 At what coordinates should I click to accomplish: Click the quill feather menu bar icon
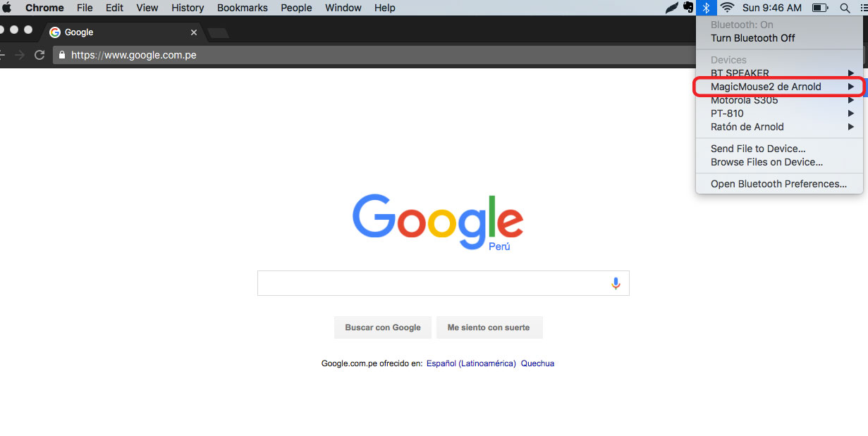(x=672, y=8)
